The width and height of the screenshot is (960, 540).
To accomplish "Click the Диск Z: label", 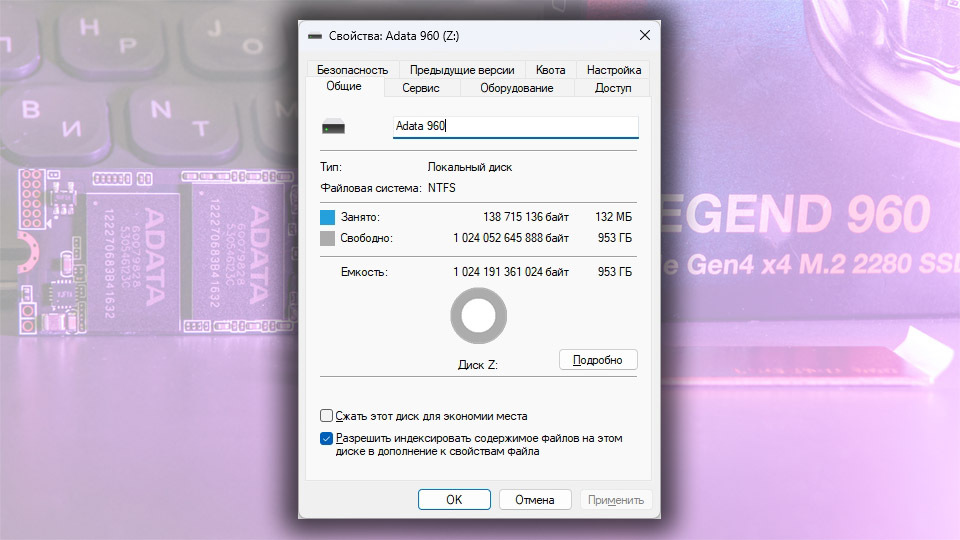I will pyautogui.click(x=478, y=365).
